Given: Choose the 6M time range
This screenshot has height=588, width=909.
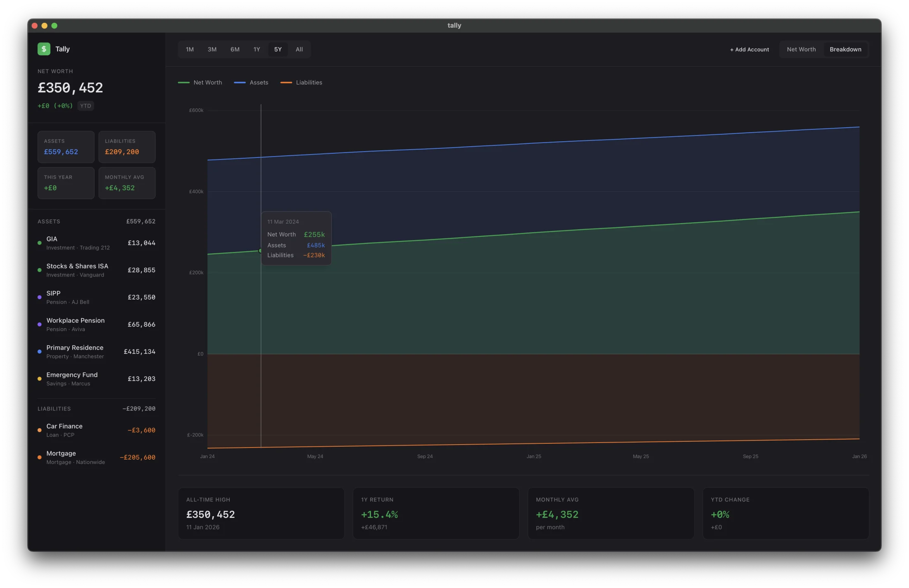Looking at the screenshot, I should tap(235, 49).
